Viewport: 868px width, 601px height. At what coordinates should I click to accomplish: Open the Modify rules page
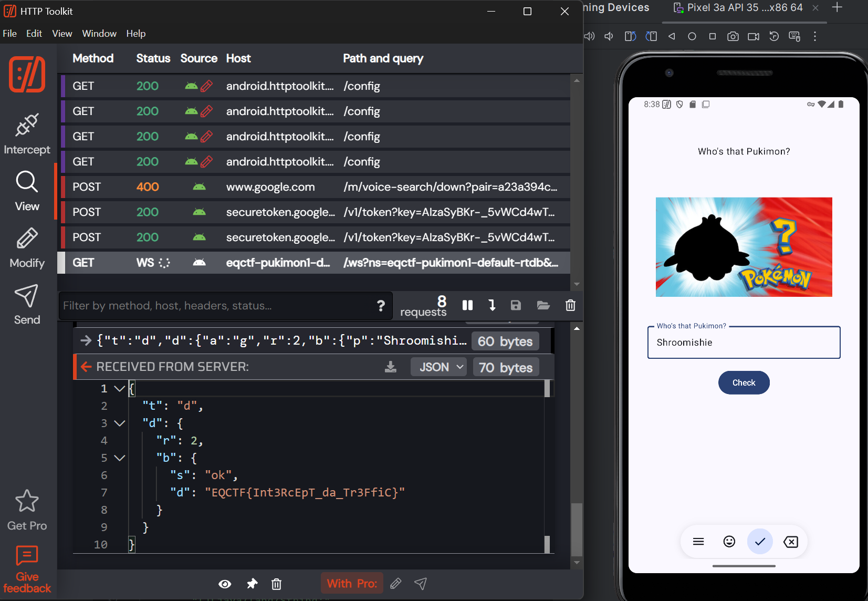pyautogui.click(x=27, y=248)
